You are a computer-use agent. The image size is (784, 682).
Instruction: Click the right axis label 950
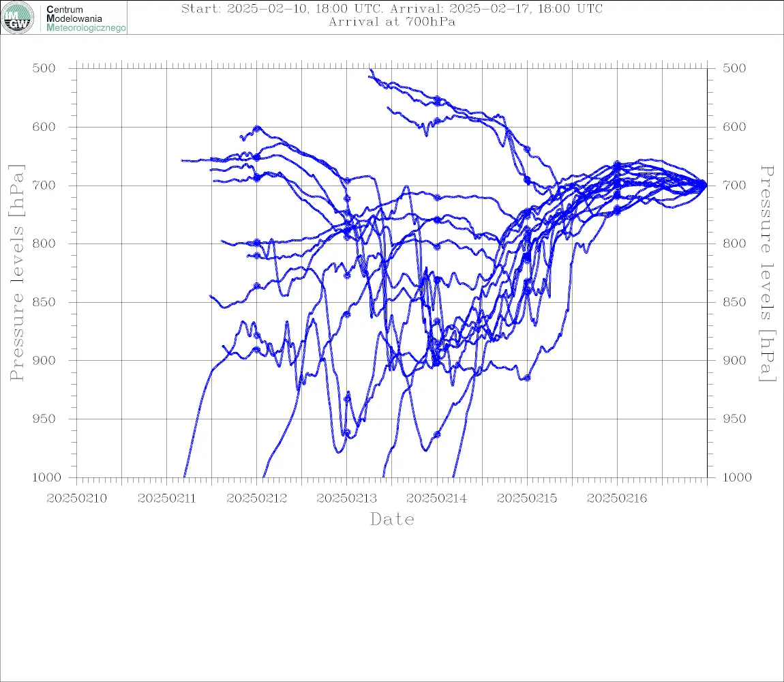click(734, 418)
